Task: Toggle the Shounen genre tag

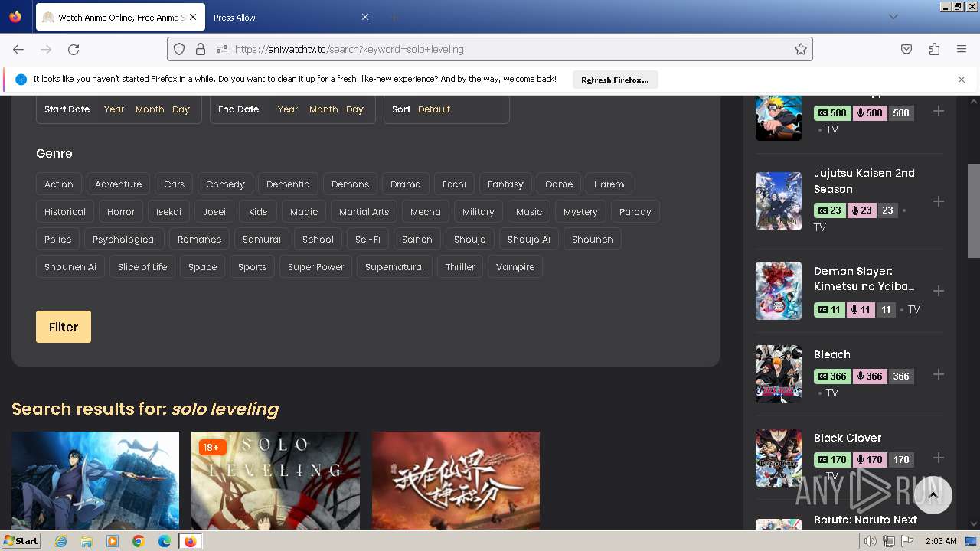Action: [593, 240]
